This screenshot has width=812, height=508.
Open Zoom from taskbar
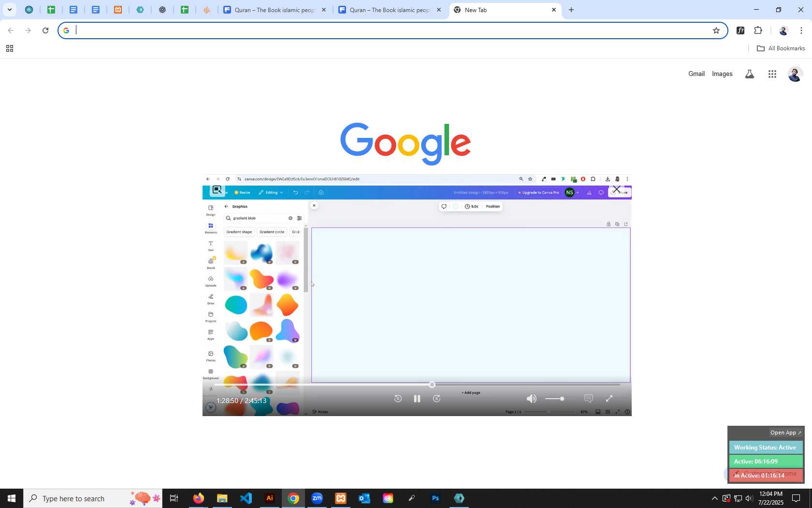click(x=317, y=498)
